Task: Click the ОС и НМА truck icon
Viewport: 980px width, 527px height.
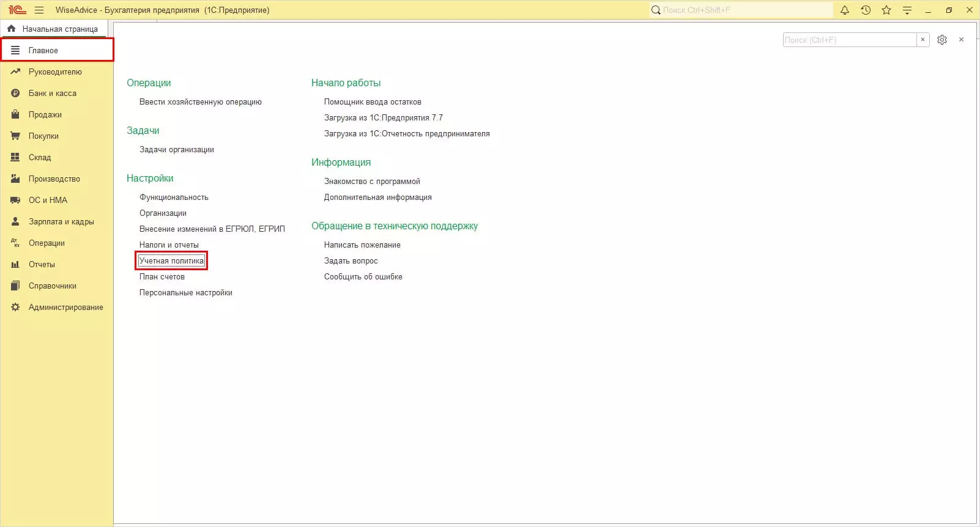Action: click(15, 200)
